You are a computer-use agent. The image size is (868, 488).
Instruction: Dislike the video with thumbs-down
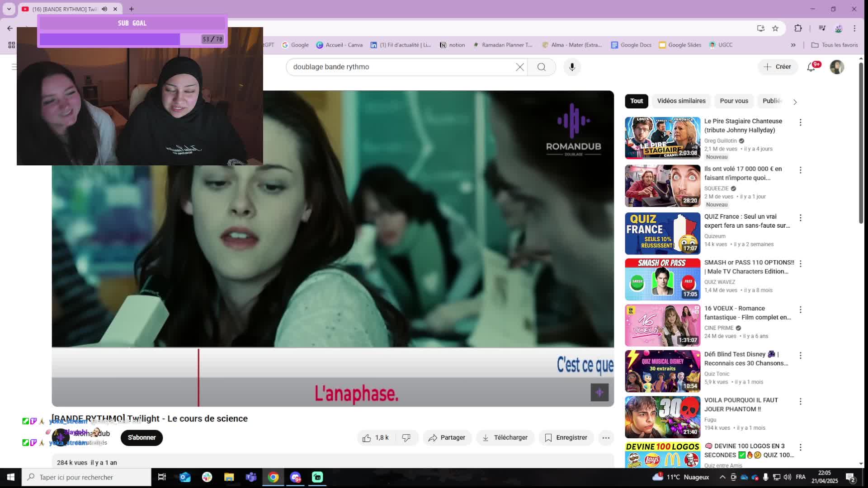[x=406, y=437]
